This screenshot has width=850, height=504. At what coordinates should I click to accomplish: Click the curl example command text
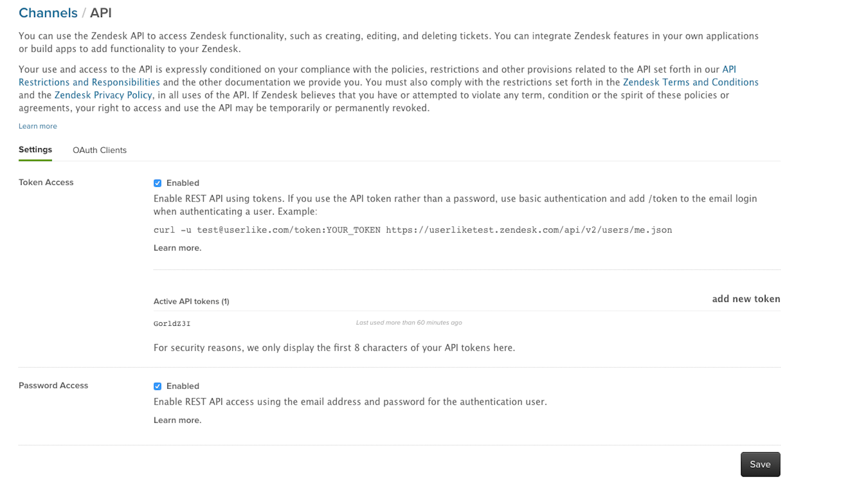[413, 230]
